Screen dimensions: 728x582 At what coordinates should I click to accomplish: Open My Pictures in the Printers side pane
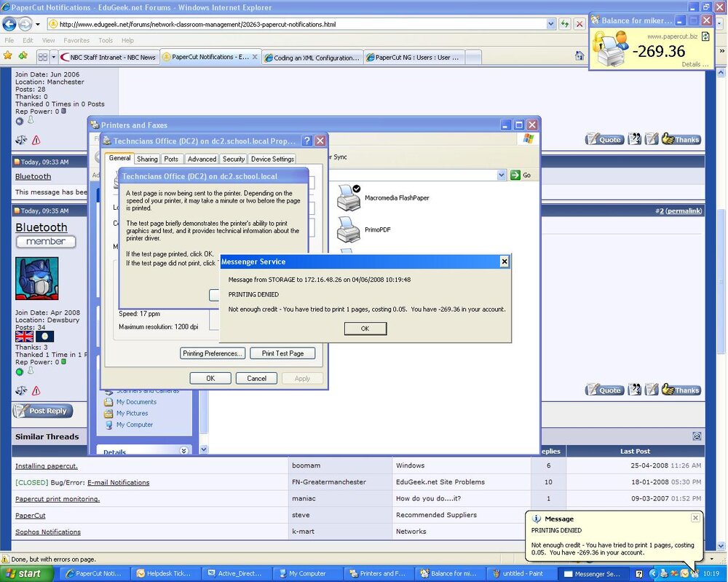click(x=132, y=413)
